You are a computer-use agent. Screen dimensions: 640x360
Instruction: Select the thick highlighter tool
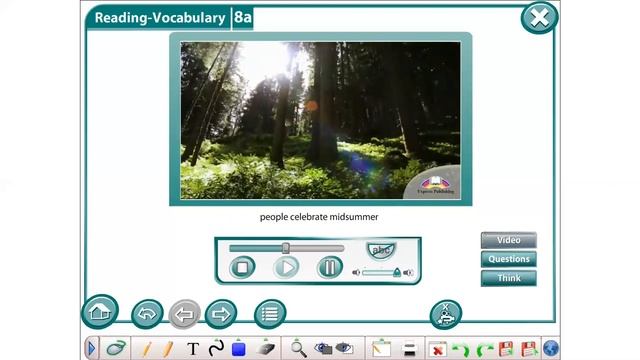168,349
